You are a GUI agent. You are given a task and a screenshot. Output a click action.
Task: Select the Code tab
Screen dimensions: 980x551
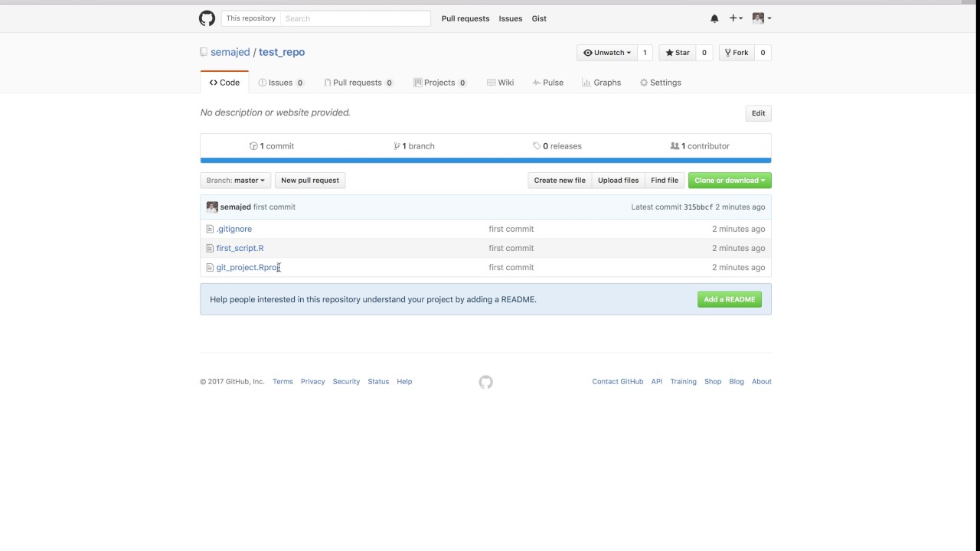click(224, 83)
